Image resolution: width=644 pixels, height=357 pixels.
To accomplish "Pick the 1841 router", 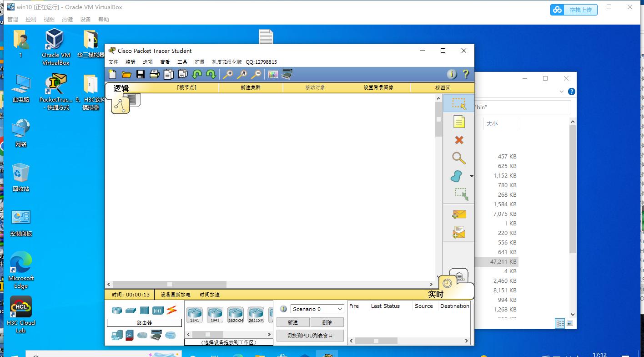I will [x=195, y=315].
